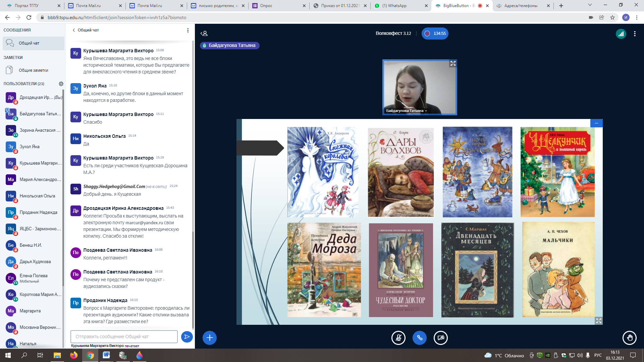Open Firefox from the taskbar
Image resolution: width=644 pixels, height=362 pixels.
click(x=74, y=355)
